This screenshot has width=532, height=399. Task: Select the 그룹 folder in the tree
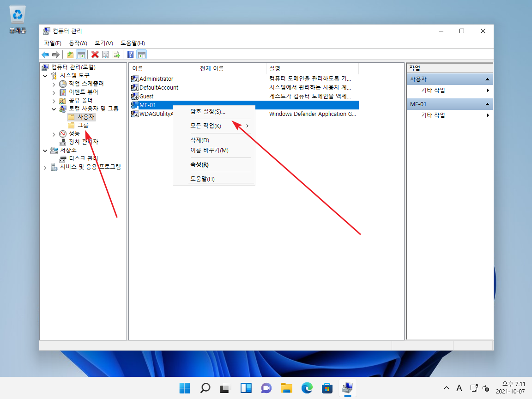83,125
